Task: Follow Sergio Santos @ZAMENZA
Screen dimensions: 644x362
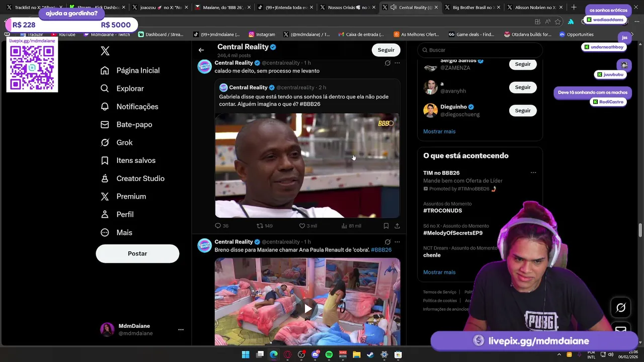Action: click(523, 64)
